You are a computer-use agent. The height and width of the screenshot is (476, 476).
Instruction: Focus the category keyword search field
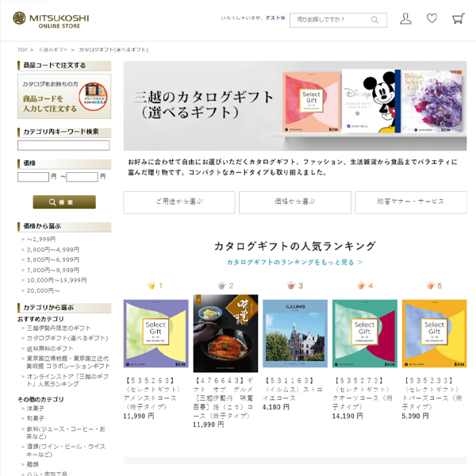(x=63, y=145)
